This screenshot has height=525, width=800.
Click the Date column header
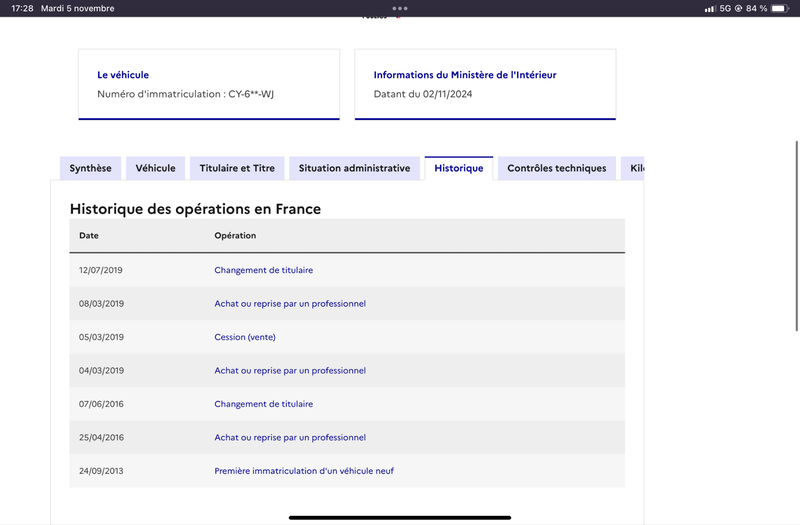pyautogui.click(x=89, y=235)
